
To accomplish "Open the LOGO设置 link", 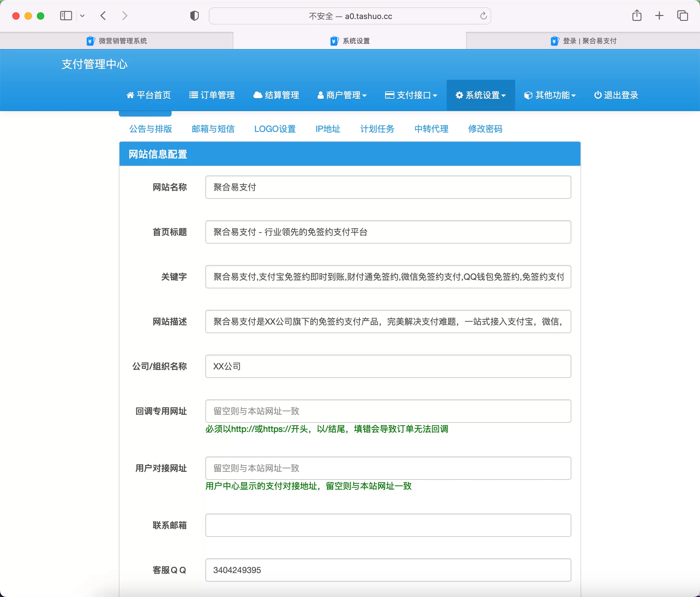I will [x=275, y=129].
